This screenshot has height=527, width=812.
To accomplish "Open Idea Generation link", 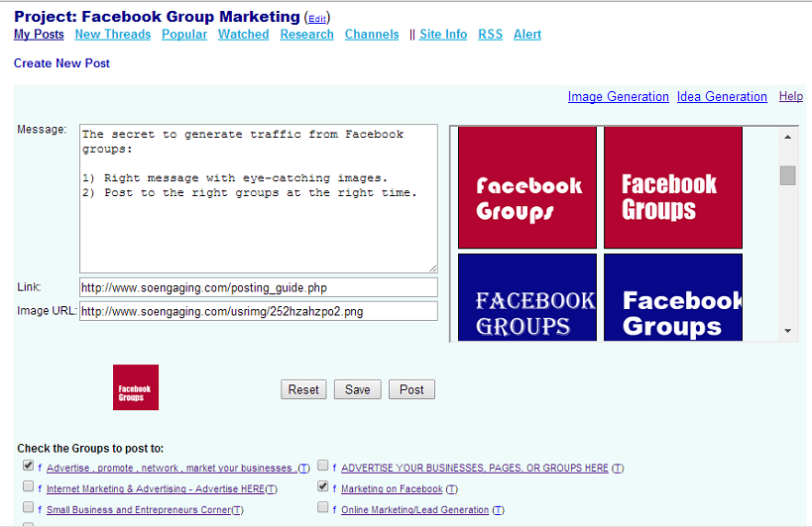I will [722, 97].
